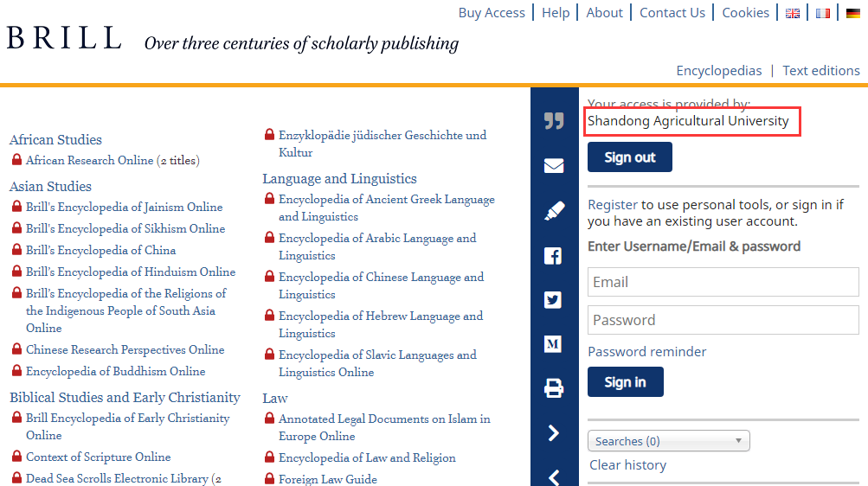Select the Asian Studies heading
This screenshot has height=486, width=868.
coord(50,186)
